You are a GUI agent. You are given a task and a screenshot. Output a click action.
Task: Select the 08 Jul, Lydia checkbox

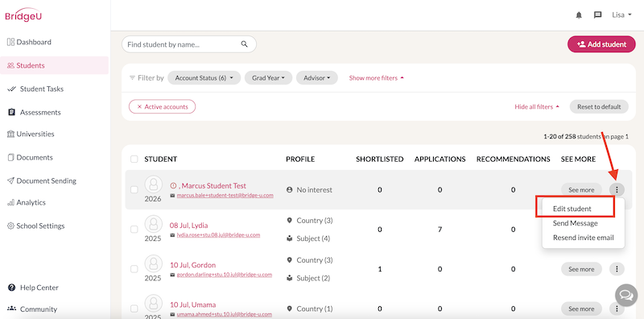(134, 230)
